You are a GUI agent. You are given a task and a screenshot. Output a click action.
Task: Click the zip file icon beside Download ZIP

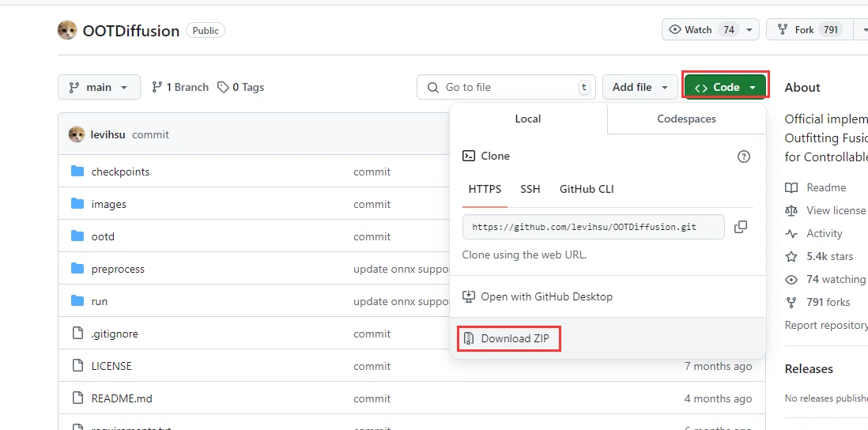[469, 338]
